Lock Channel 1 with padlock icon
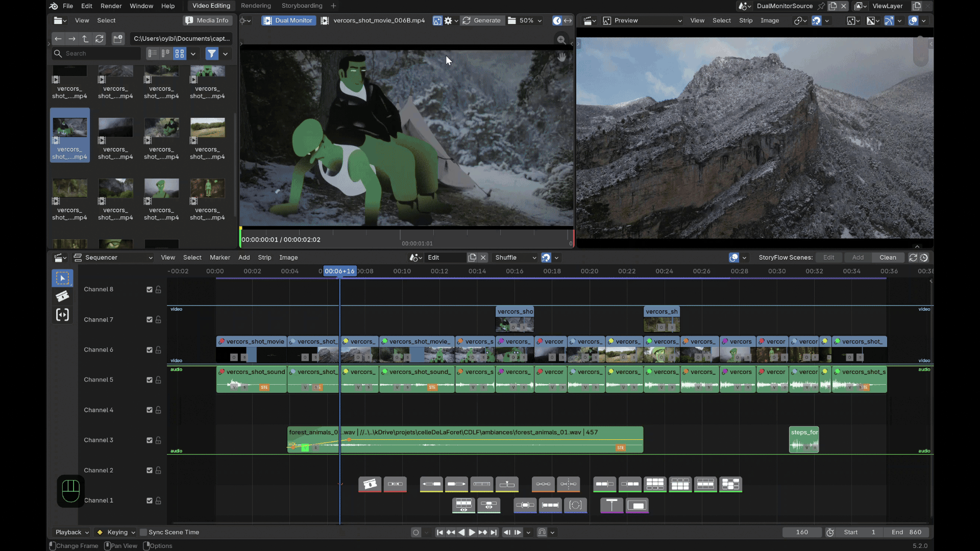Viewport: 980px width, 551px height. pos(158,500)
